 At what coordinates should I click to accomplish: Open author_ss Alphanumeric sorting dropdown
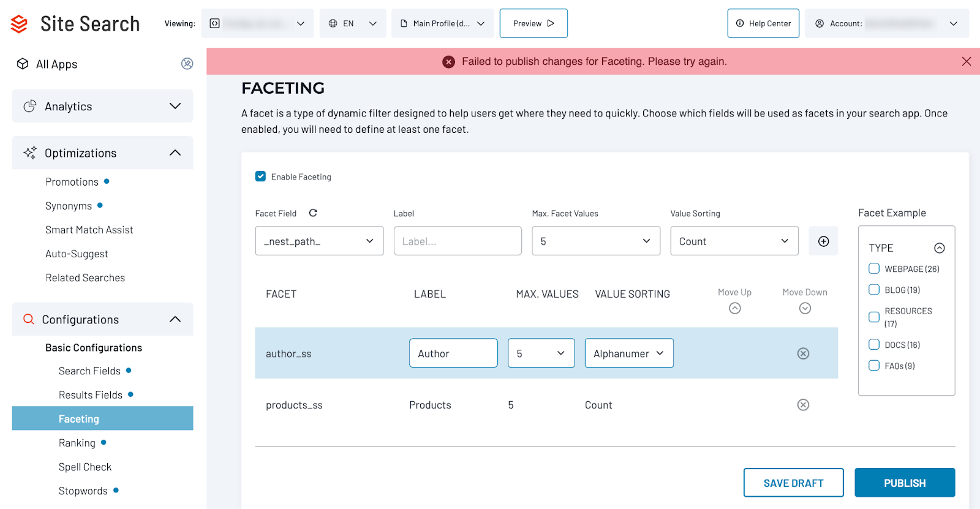(x=629, y=353)
